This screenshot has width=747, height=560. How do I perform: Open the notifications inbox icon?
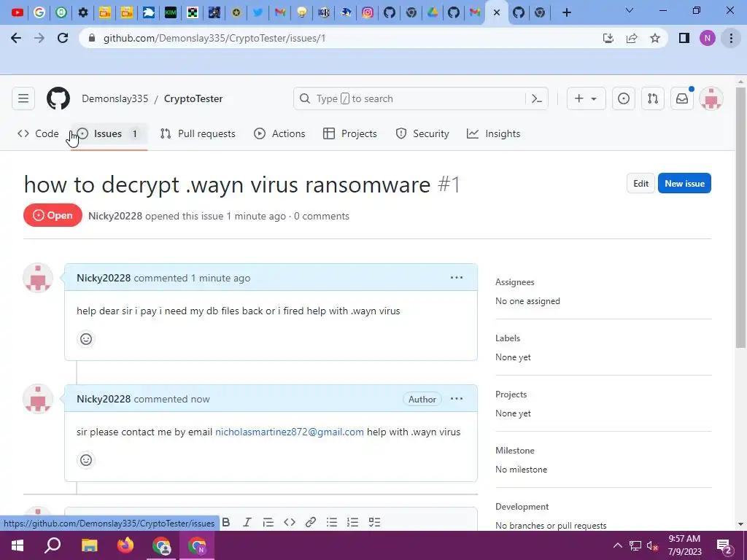point(682,98)
